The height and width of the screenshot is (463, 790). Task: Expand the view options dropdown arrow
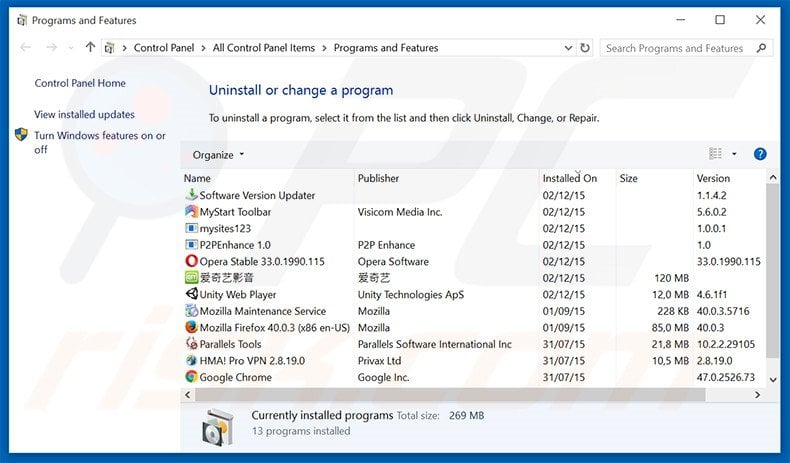pyautogui.click(x=734, y=154)
